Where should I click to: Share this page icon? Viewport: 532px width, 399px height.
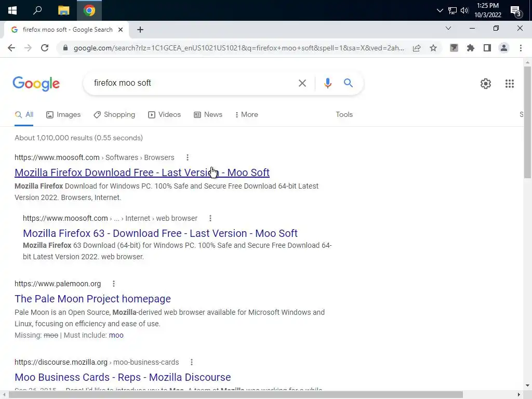click(x=417, y=48)
